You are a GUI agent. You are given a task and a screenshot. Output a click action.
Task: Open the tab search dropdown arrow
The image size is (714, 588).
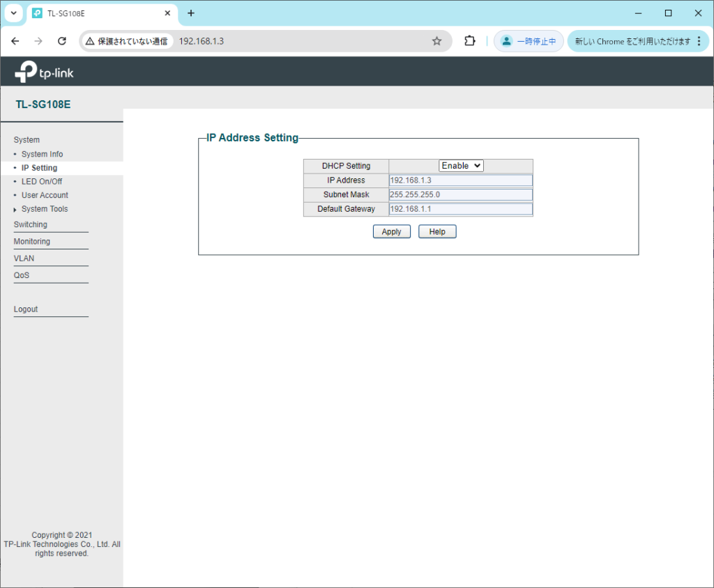point(13,13)
